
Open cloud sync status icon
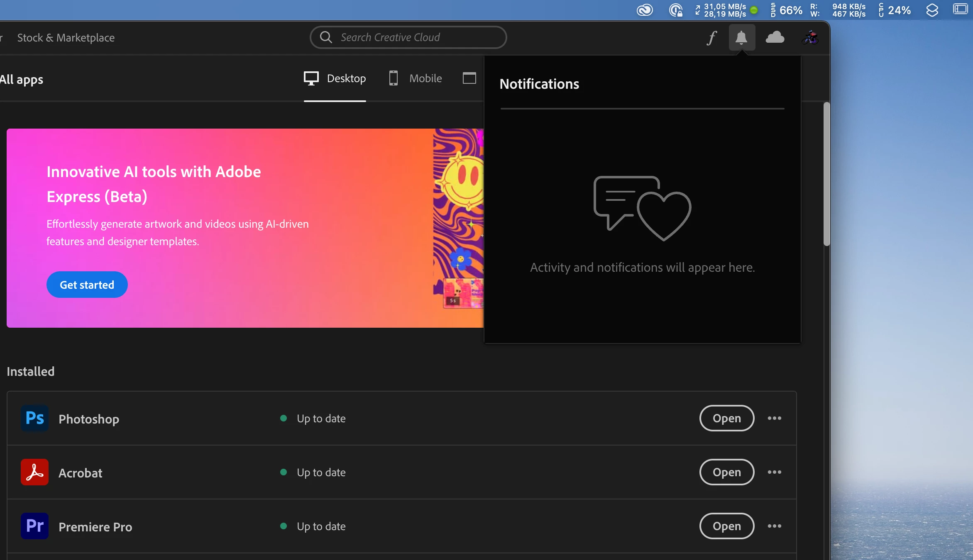[775, 38]
